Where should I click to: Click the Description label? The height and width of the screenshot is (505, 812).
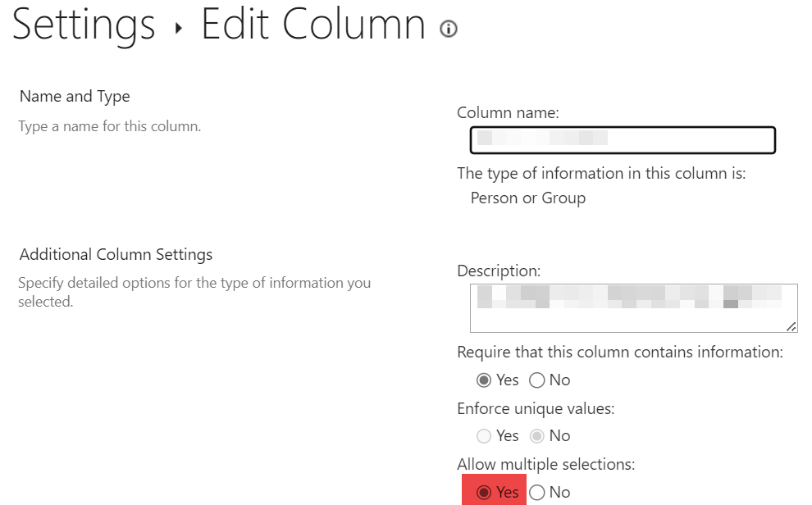pos(499,271)
